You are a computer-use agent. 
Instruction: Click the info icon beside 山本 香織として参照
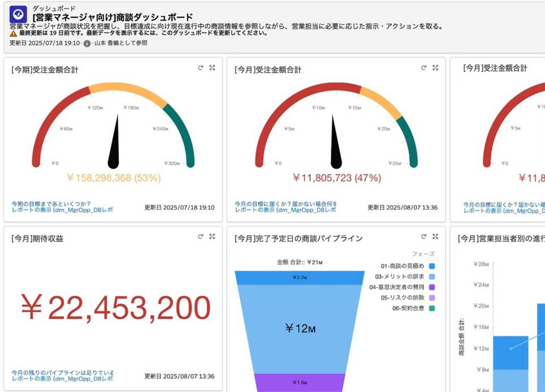(87, 44)
